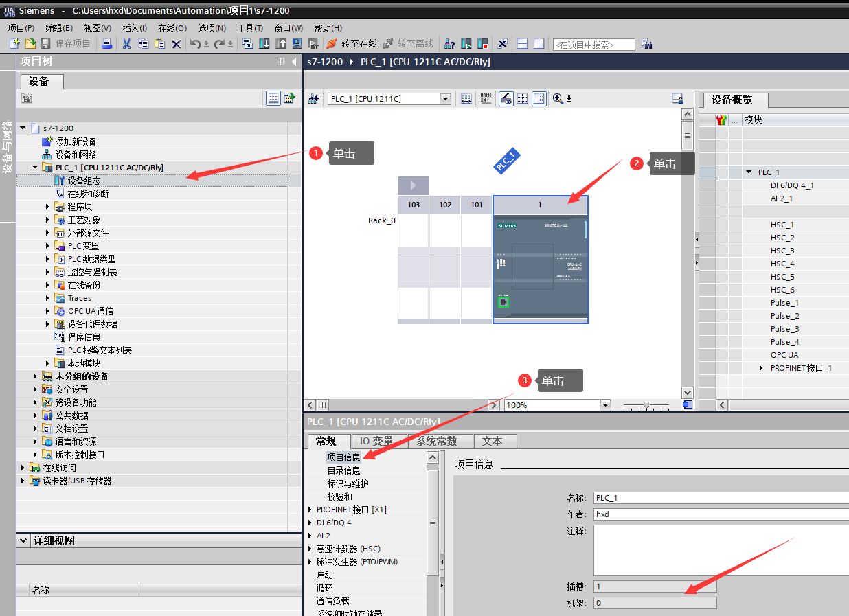Click the Delete X icon in toolbar
This screenshot has height=616, width=849.
(177, 44)
